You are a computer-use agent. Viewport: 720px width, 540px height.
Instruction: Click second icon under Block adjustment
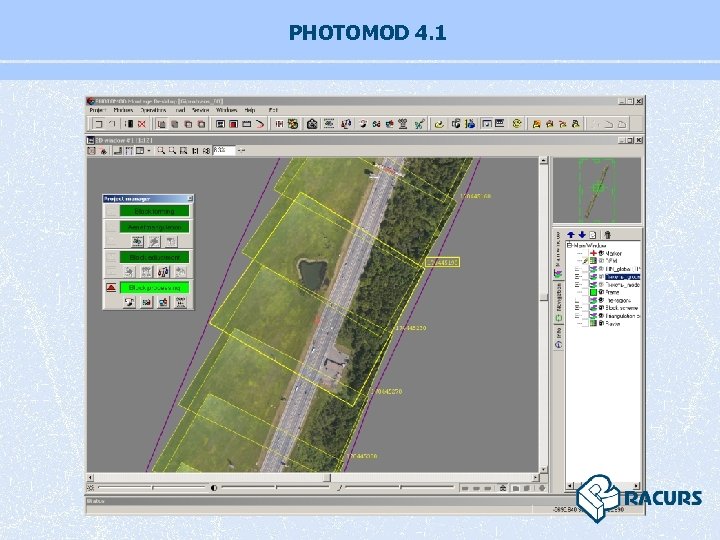pyautogui.click(x=146, y=272)
